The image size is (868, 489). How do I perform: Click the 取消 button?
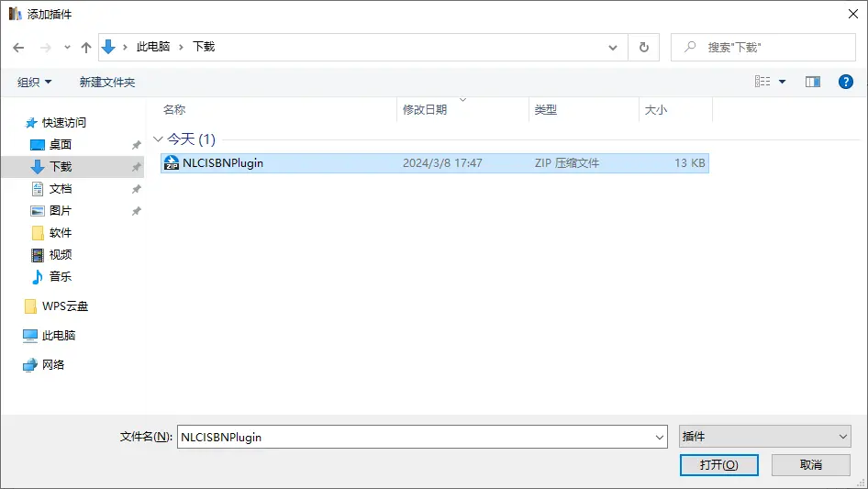coord(810,465)
